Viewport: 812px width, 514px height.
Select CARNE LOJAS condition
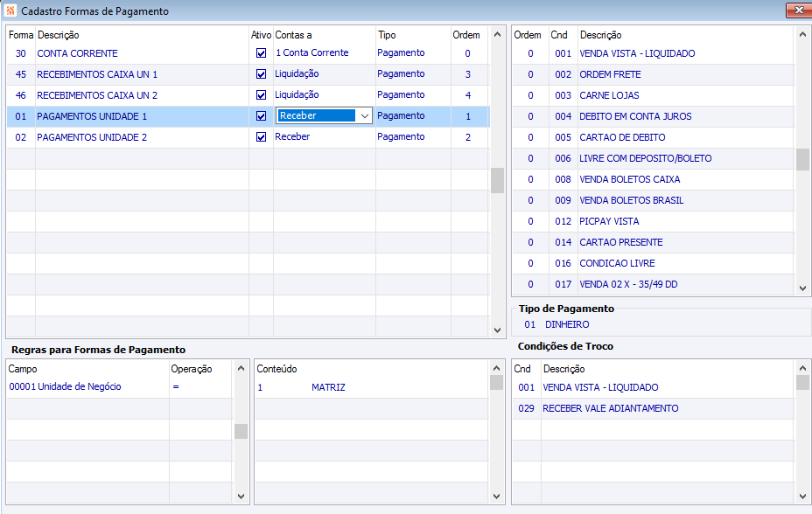609,95
